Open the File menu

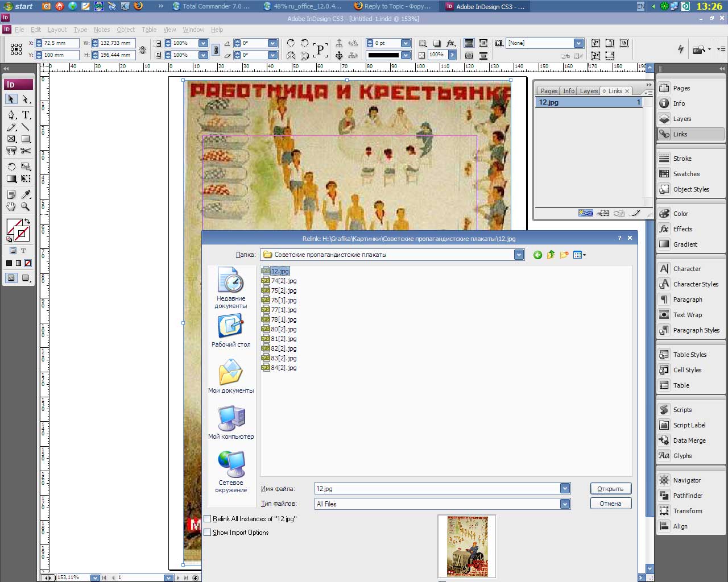pyautogui.click(x=19, y=30)
